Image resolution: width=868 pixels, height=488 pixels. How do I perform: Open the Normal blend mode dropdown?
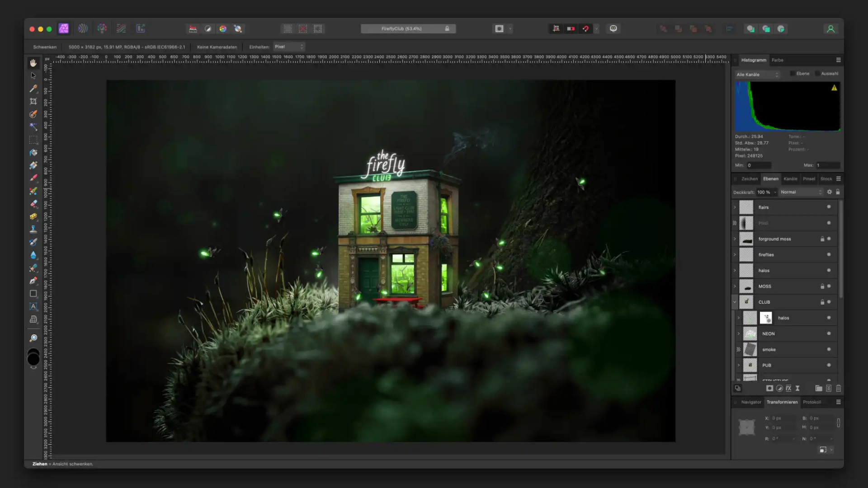pyautogui.click(x=800, y=192)
